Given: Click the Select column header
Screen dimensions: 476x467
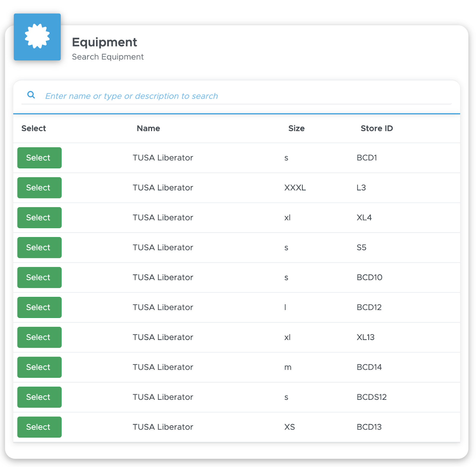Looking at the screenshot, I should (x=34, y=128).
